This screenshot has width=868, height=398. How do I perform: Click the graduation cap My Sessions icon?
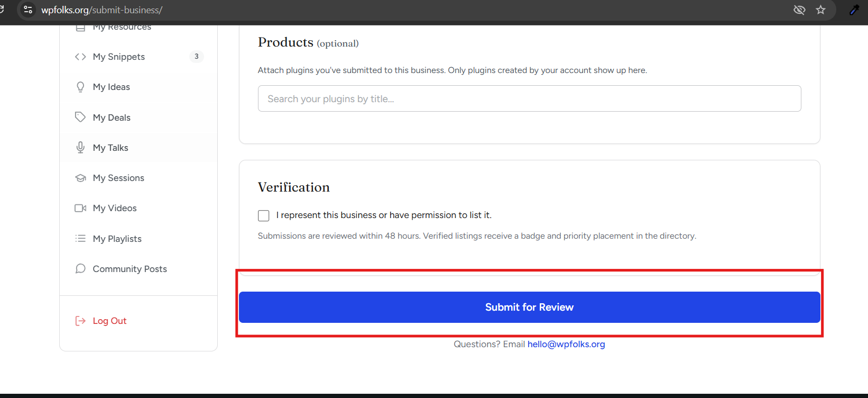point(80,178)
